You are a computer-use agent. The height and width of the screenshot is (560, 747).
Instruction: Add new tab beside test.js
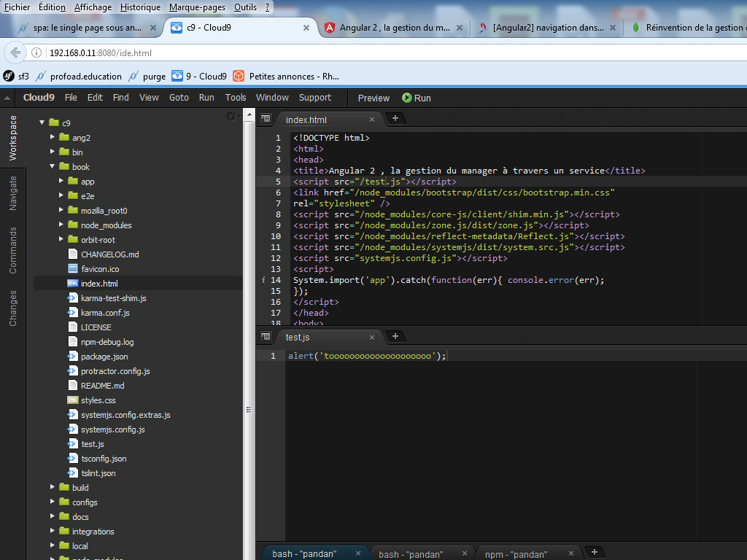click(x=395, y=336)
